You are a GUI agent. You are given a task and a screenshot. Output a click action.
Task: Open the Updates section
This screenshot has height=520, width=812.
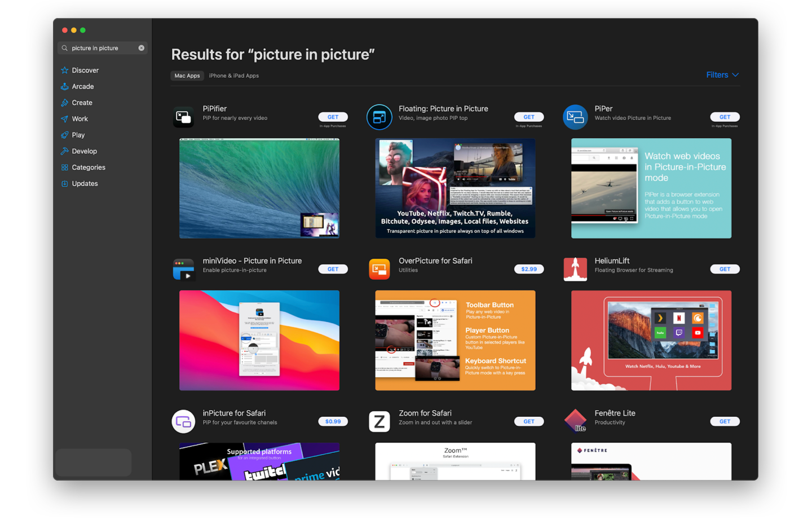[x=85, y=183]
